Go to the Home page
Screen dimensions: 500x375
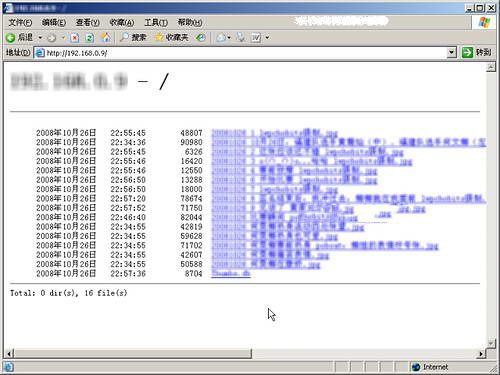pyautogui.click(x=105, y=37)
